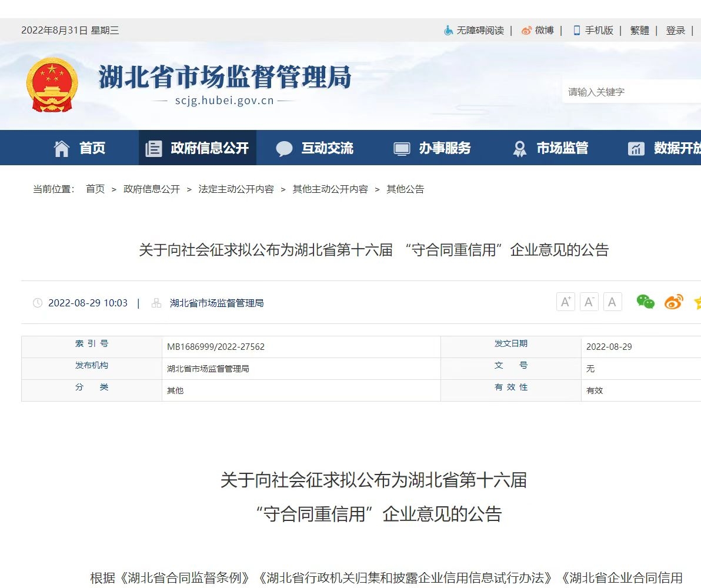Switch to 繁體 traditional Chinese
Image resolution: width=701 pixels, height=588 pixels.
point(639,31)
